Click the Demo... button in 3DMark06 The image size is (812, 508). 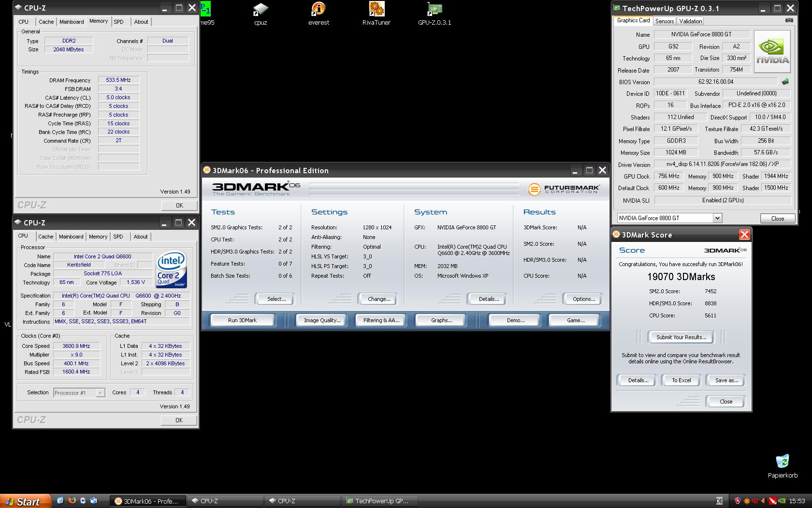coord(515,320)
